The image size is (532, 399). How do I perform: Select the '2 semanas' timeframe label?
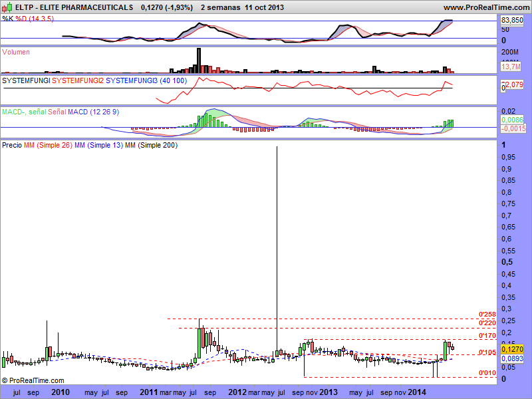click(x=221, y=7)
